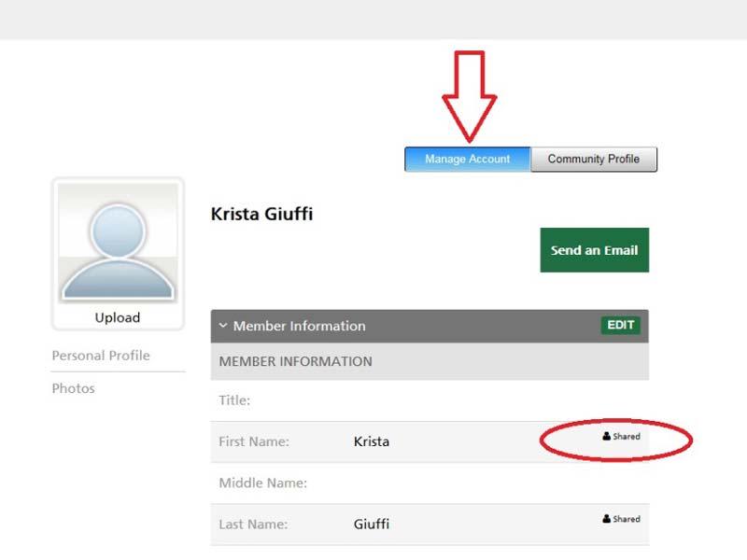Click the Shared person icon beside First Name
Image resolution: width=747 pixels, height=560 pixels.
(607, 437)
